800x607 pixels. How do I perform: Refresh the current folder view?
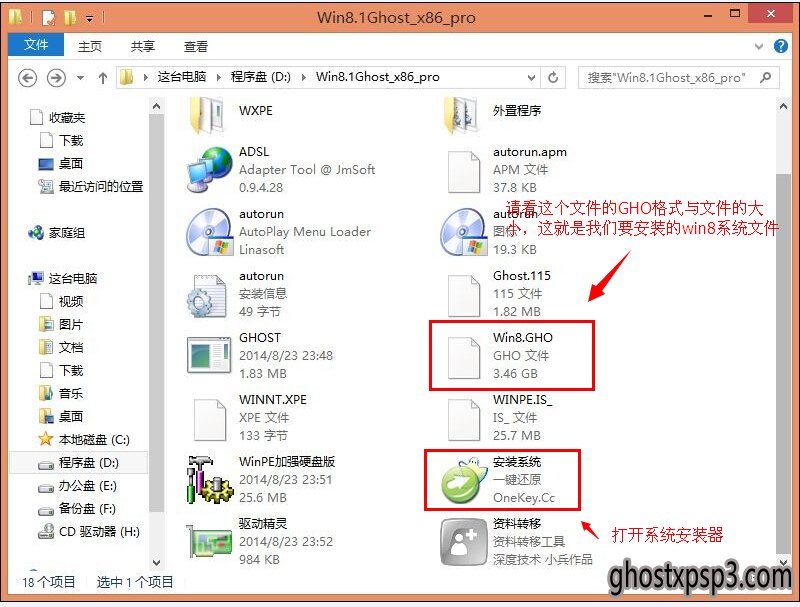point(553,78)
